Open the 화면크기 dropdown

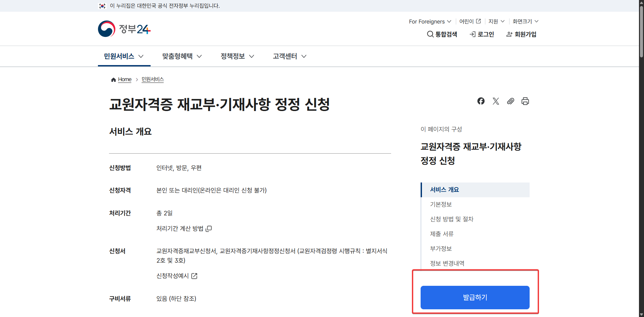click(525, 21)
